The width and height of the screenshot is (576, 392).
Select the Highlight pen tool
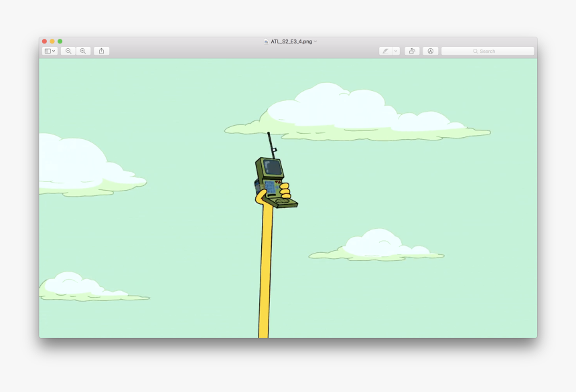(x=385, y=51)
